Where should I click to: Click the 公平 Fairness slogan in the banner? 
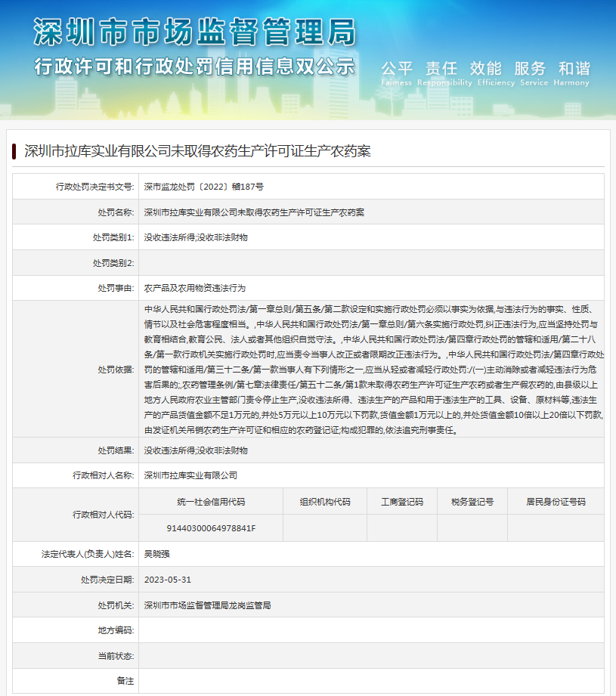[x=397, y=73]
